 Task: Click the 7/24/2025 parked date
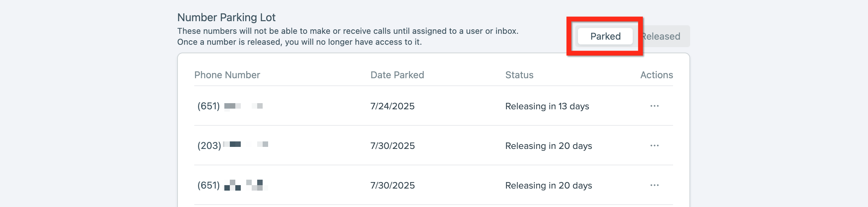(392, 106)
